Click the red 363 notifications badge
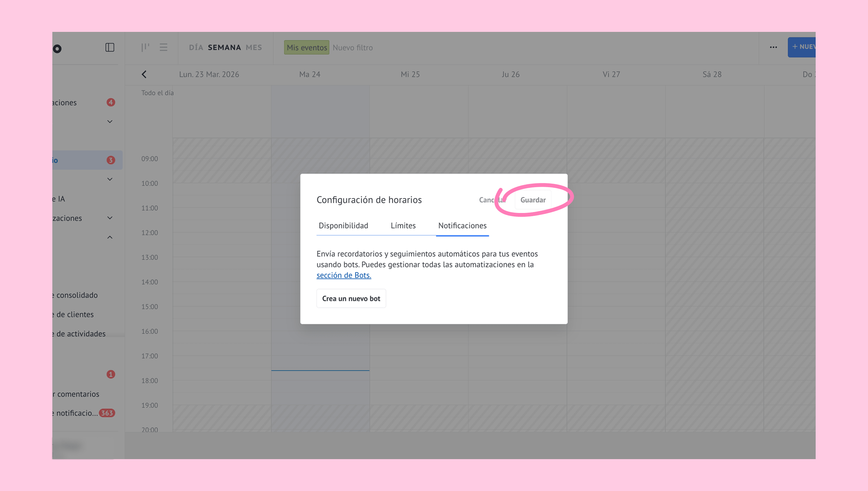The image size is (868, 491). coord(107,413)
